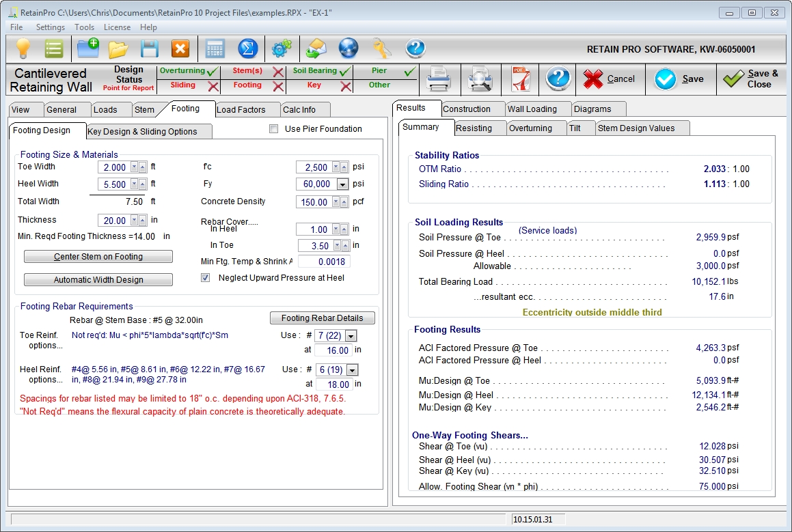Save project with the floppy disk icon

(150, 49)
